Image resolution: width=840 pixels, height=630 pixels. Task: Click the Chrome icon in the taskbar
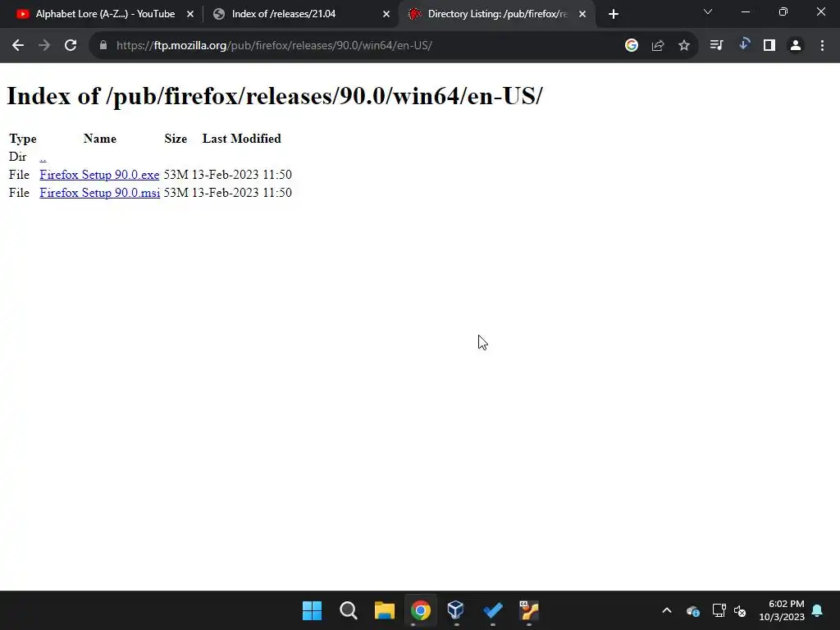coord(421,610)
